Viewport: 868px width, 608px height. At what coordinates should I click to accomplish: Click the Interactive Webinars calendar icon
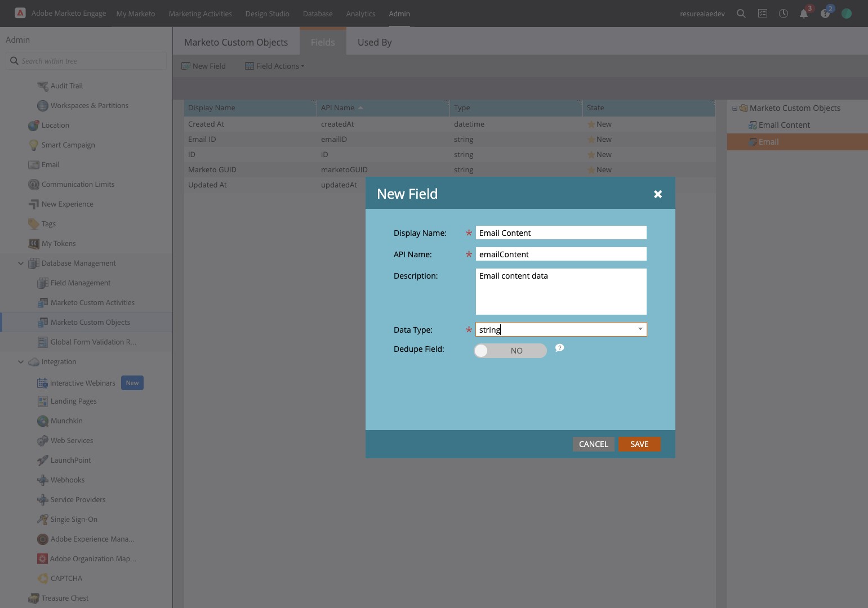pyautogui.click(x=43, y=383)
